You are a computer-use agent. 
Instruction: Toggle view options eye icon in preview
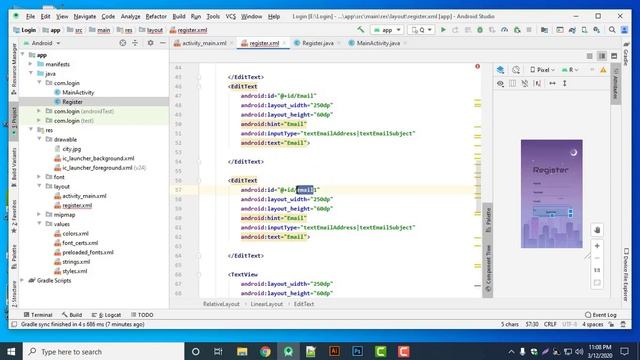click(500, 83)
